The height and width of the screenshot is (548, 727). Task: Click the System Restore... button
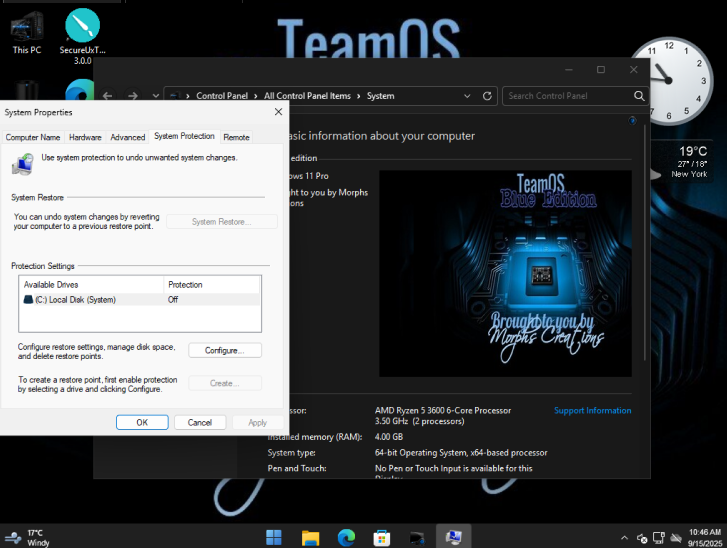click(x=222, y=222)
